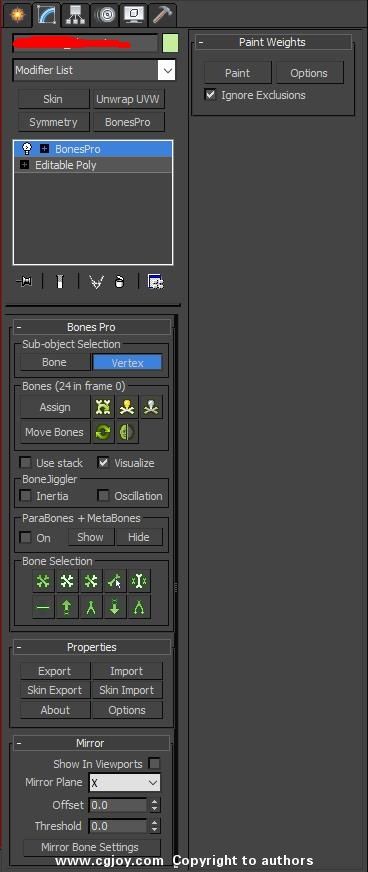Open the Modifier List dropdown
The height and width of the screenshot is (872, 368).
tap(94, 71)
